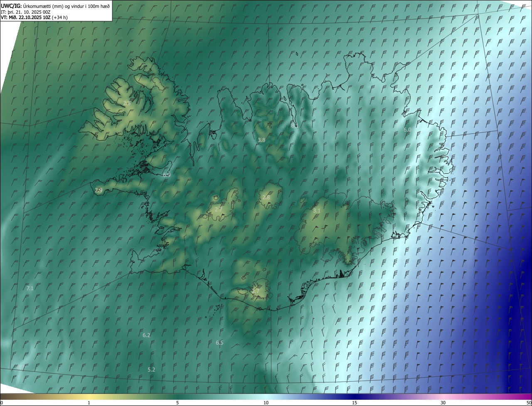Click the 2.6 value on the Westfjords

(127, 103)
